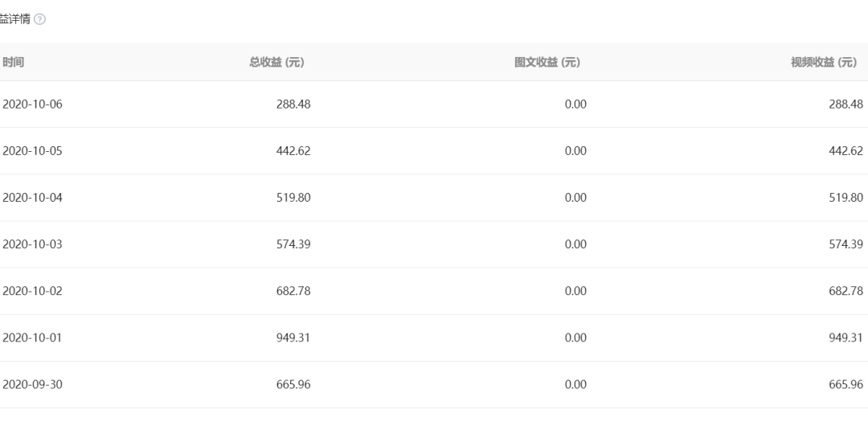Select the 2020-09-30 date cell
The width and height of the screenshot is (868, 434).
point(32,384)
